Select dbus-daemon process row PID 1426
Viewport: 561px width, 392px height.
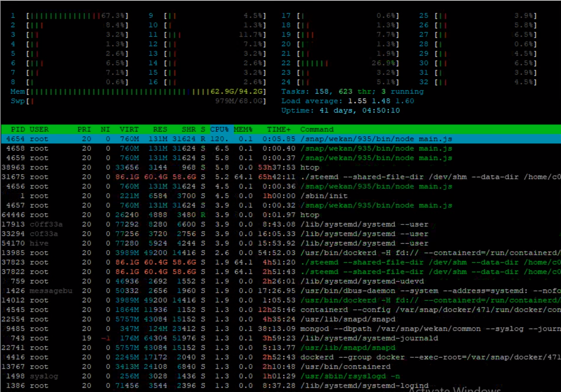[x=281, y=291]
